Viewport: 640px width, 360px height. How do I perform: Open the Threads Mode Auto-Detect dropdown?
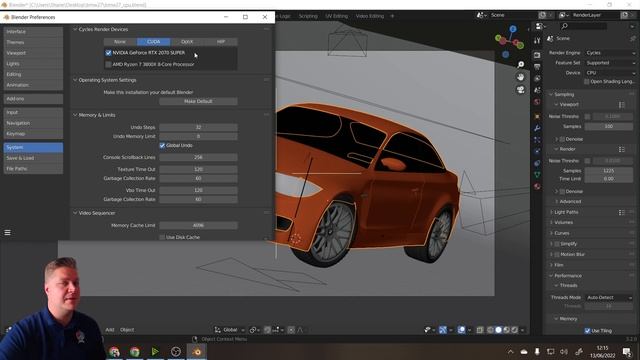click(x=609, y=298)
